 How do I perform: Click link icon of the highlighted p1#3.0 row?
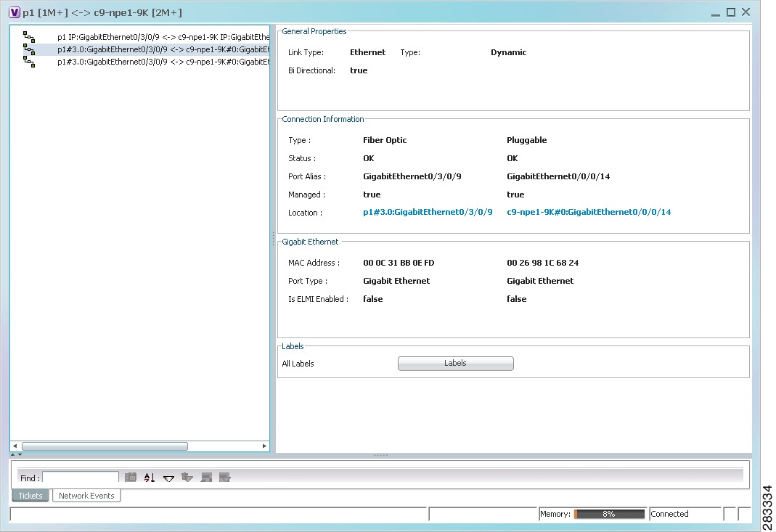(29, 49)
